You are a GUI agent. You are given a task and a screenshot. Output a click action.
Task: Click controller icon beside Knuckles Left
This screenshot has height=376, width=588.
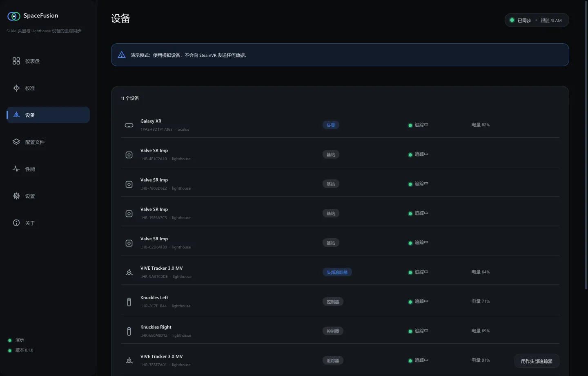(129, 302)
